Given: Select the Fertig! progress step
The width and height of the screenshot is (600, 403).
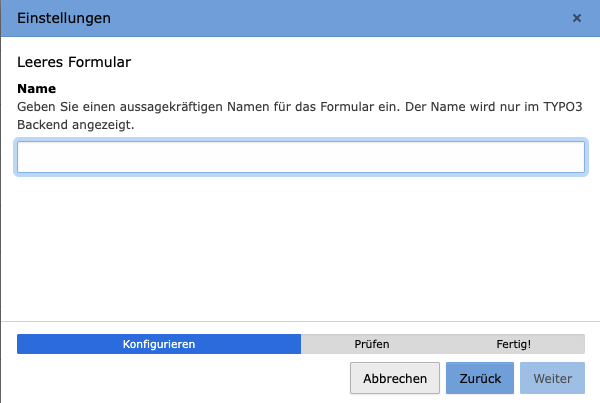Looking at the screenshot, I should click(x=514, y=344).
